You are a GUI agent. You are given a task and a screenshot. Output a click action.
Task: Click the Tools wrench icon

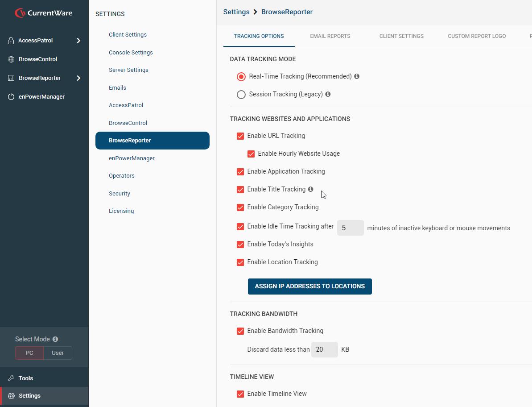[11, 378]
